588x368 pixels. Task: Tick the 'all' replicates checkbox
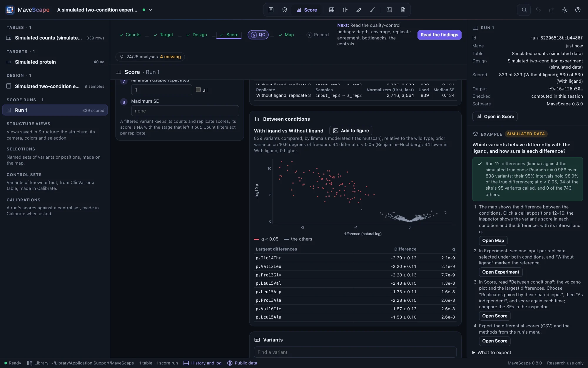198,90
